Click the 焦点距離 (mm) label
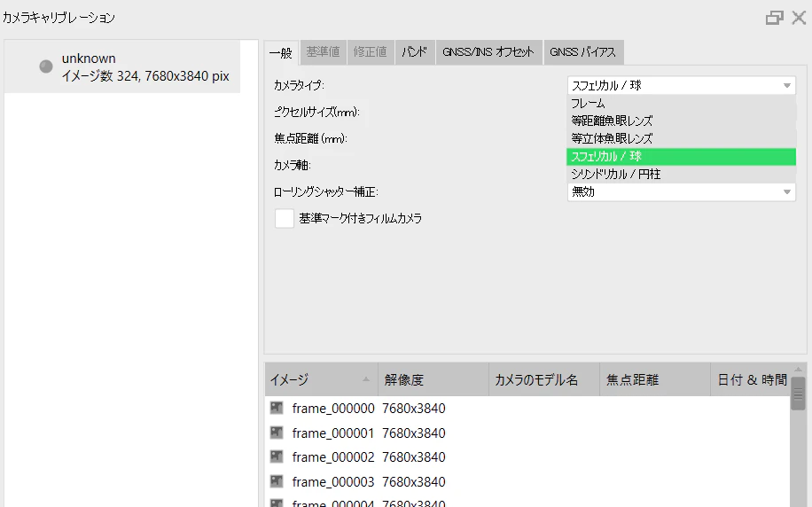 tap(311, 139)
